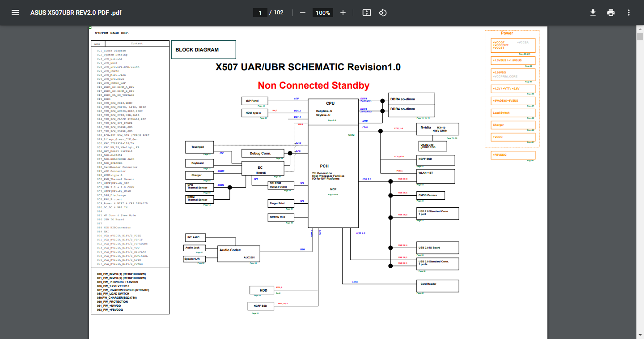
Task: Click the Audio Codec ALC3251 block
Action: (x=239, y=253)
